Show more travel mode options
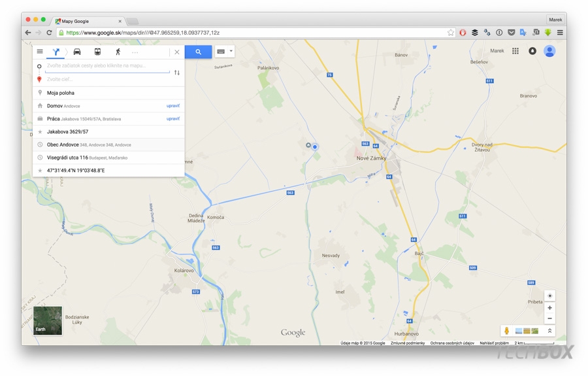Image resolution: width=588 pixels, height=376 pixels. click(135, 52)
